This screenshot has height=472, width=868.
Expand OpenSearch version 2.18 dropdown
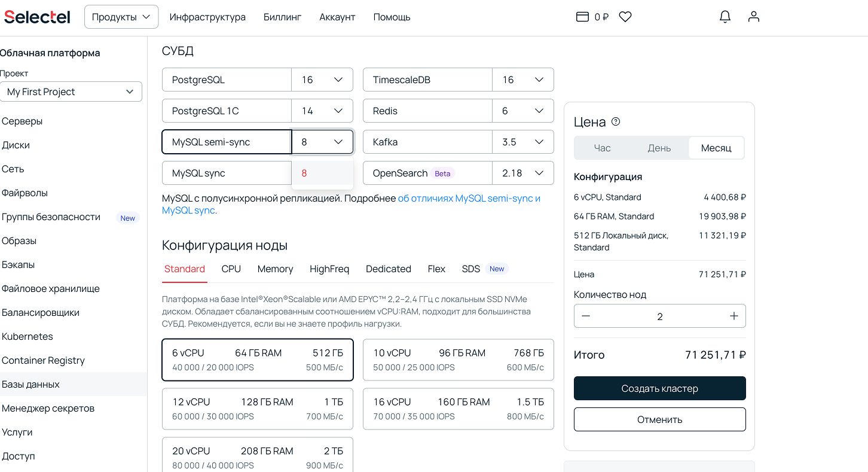(x=523, y=173)
